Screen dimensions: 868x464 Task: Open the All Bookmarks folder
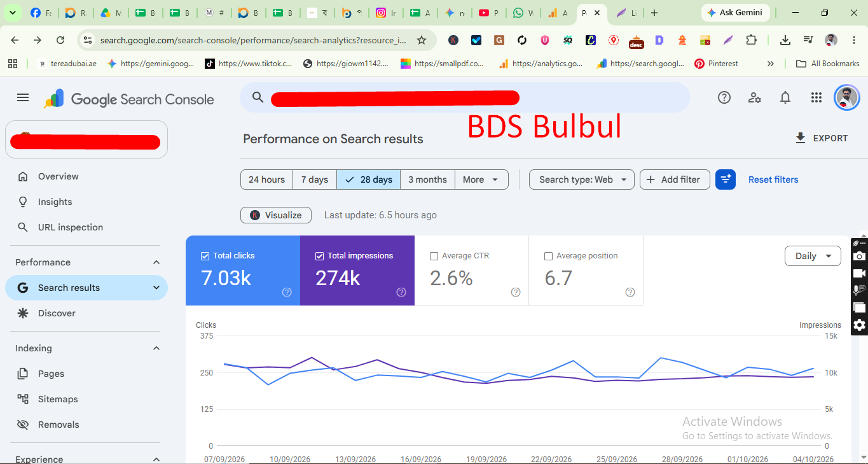(x=829, y=64)
